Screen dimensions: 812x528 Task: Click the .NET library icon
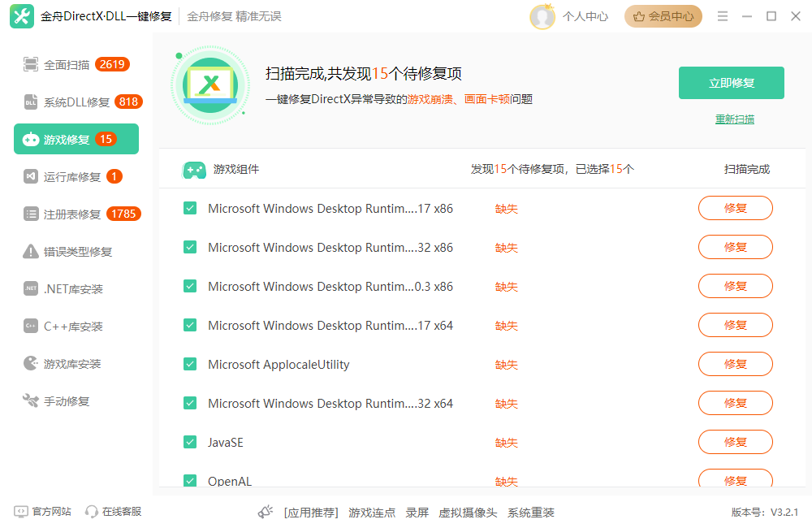pyautogui.click(x=31, y=288)
